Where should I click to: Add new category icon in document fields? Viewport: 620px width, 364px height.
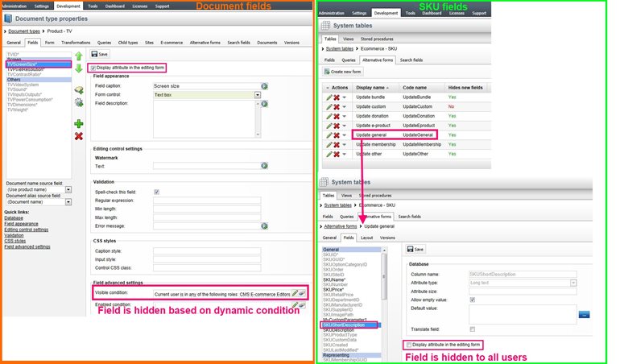pyautogui.click(x=79, y=90)
